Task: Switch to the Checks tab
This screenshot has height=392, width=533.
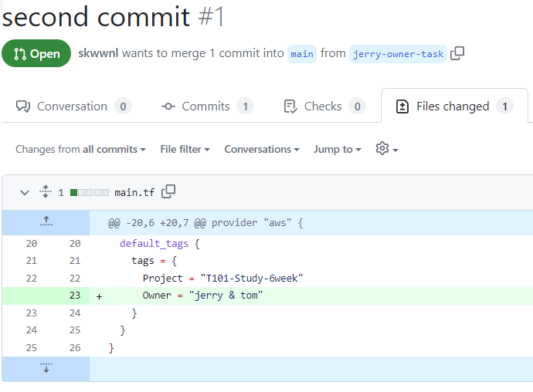Action: (324, 106)
